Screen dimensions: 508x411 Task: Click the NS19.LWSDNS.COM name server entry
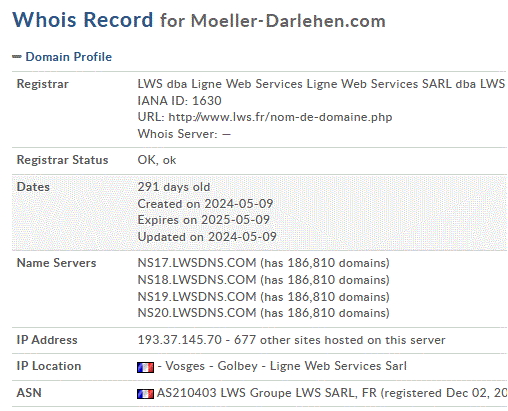click(197, 297)
